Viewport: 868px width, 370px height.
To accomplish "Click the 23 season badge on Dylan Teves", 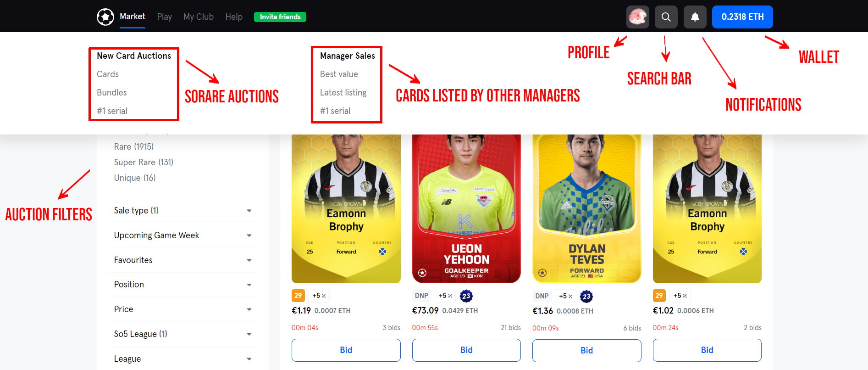I will click(586, 297).
